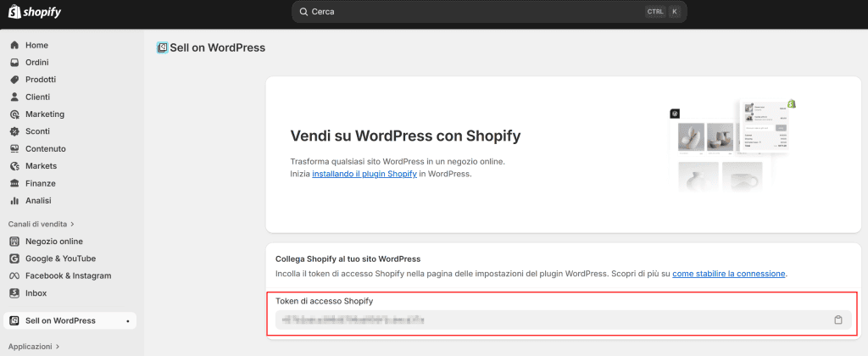Click the Token di accesso Shopify field
The width and height of the screenshot is (868, 356).
click(x=564, y=320)
